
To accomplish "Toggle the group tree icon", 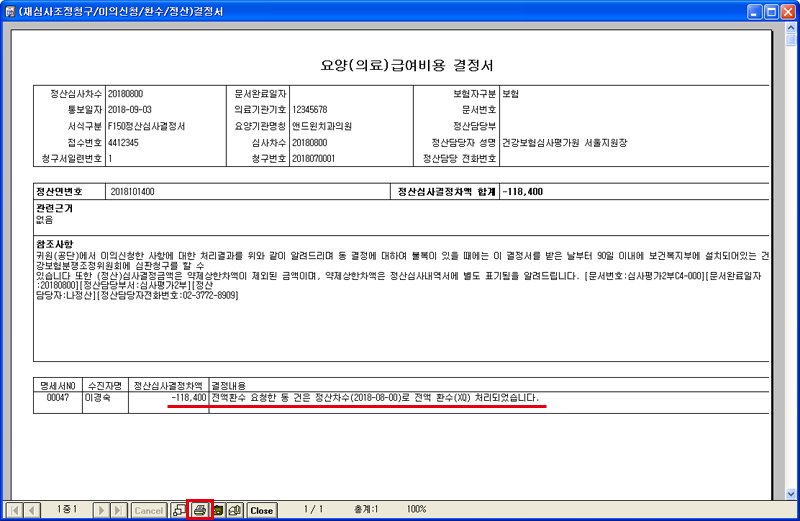I will tap(179, 510).
